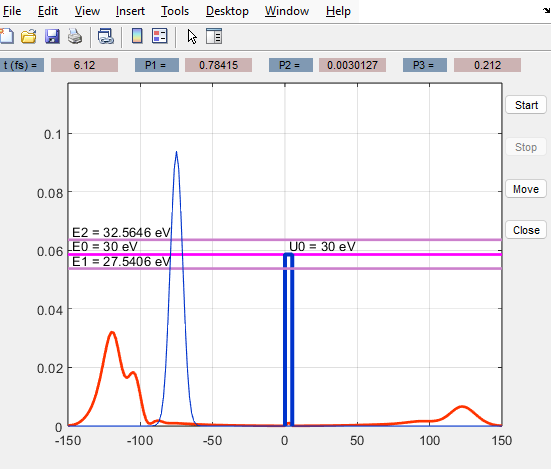
Task: Click the x-axis tick label -50
Action: tap(212, 441)
